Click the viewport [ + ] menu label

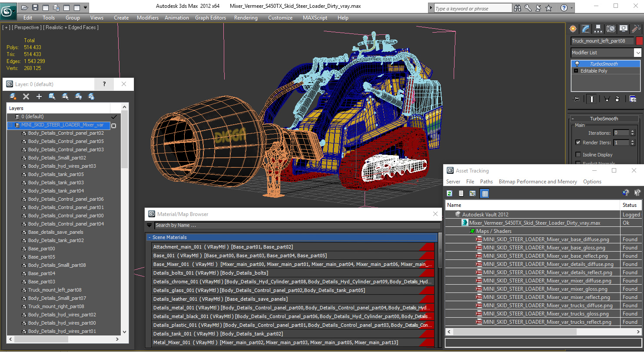click(x=6, y=27)
